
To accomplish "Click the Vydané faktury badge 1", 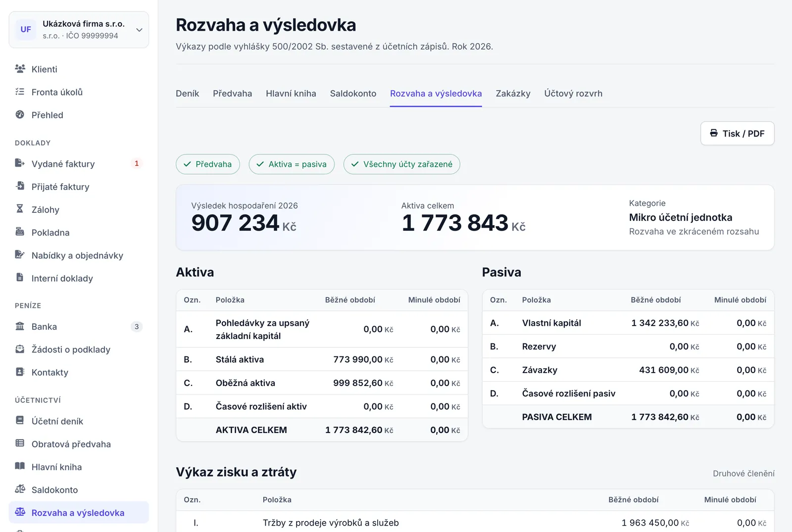I will tap(137, 163).
